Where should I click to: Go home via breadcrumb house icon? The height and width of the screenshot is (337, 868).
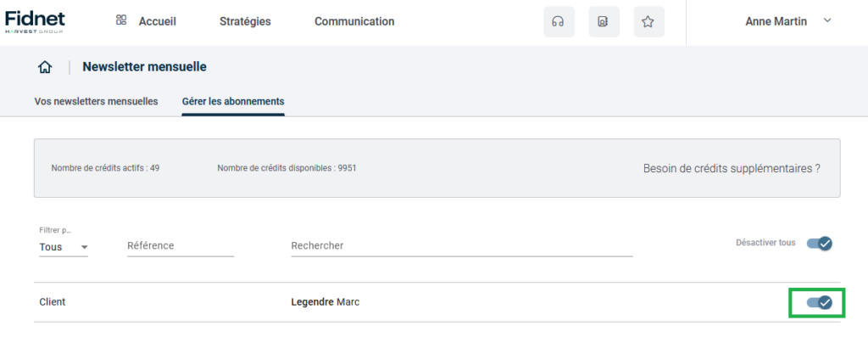pyautogui.click(x=45, y=68)
